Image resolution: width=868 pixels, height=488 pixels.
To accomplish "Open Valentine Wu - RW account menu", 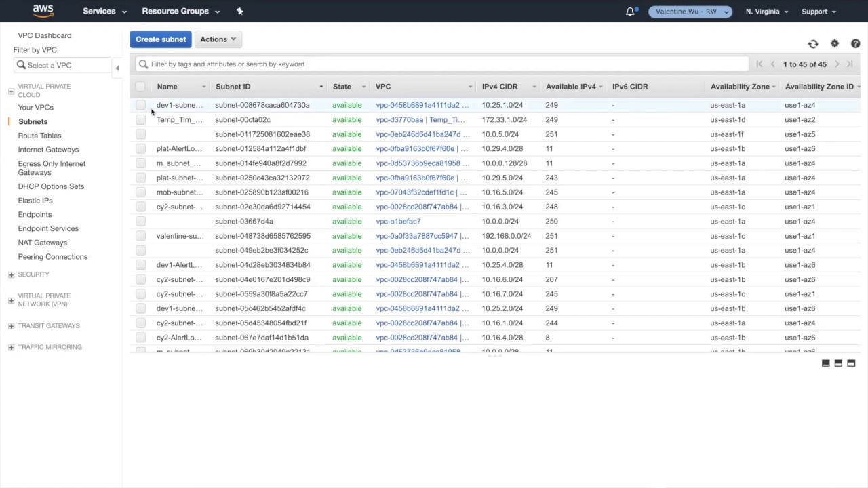I will (x=690, y=12).
